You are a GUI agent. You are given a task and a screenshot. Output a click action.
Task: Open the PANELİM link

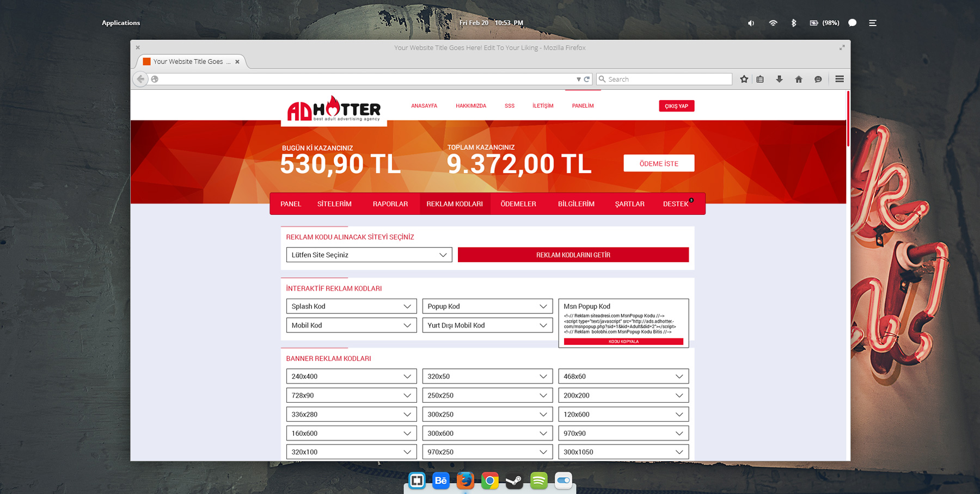point(583,106)
